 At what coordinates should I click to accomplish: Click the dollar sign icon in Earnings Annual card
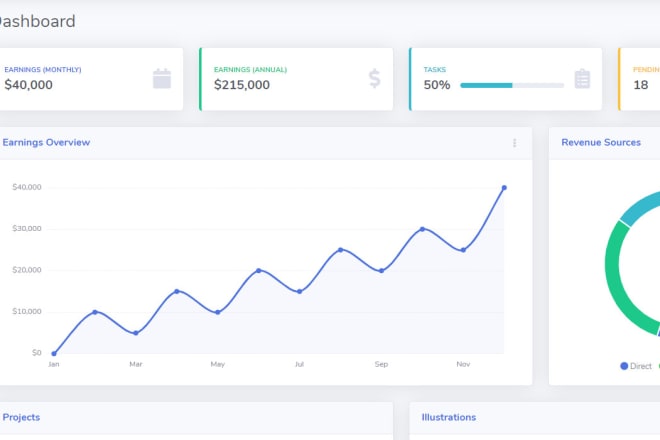pos(374,79)
